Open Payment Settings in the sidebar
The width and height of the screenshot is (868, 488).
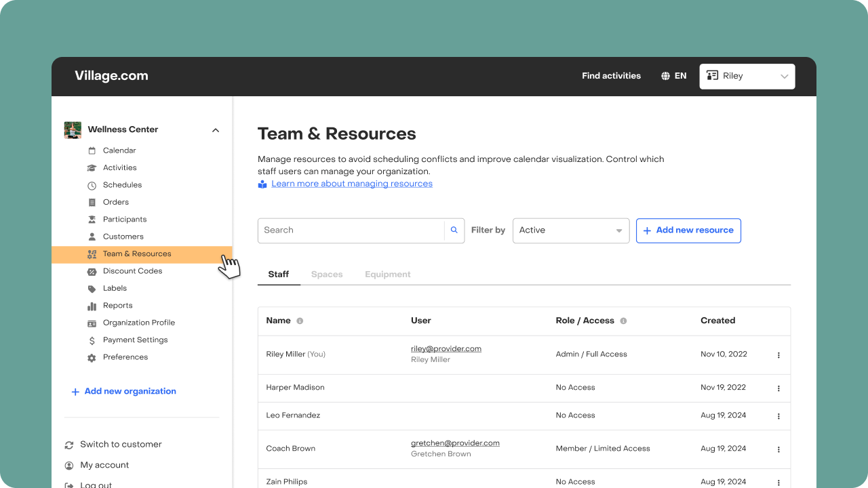click(136, 340)
